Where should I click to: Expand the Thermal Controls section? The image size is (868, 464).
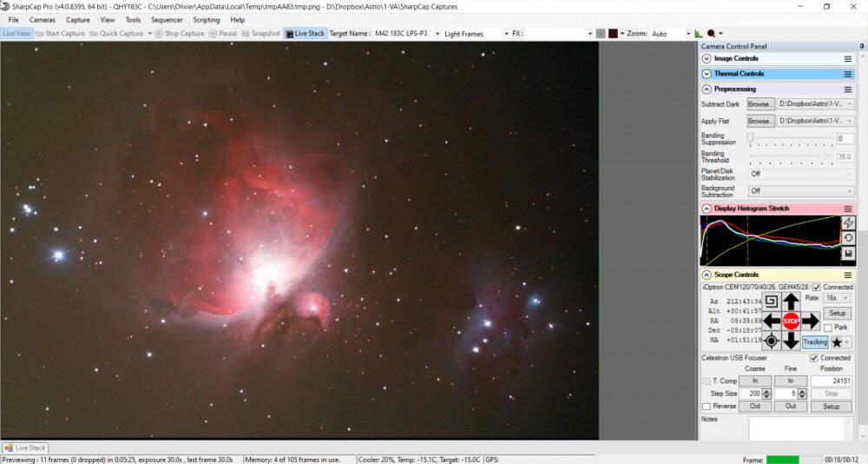(707, 74)
